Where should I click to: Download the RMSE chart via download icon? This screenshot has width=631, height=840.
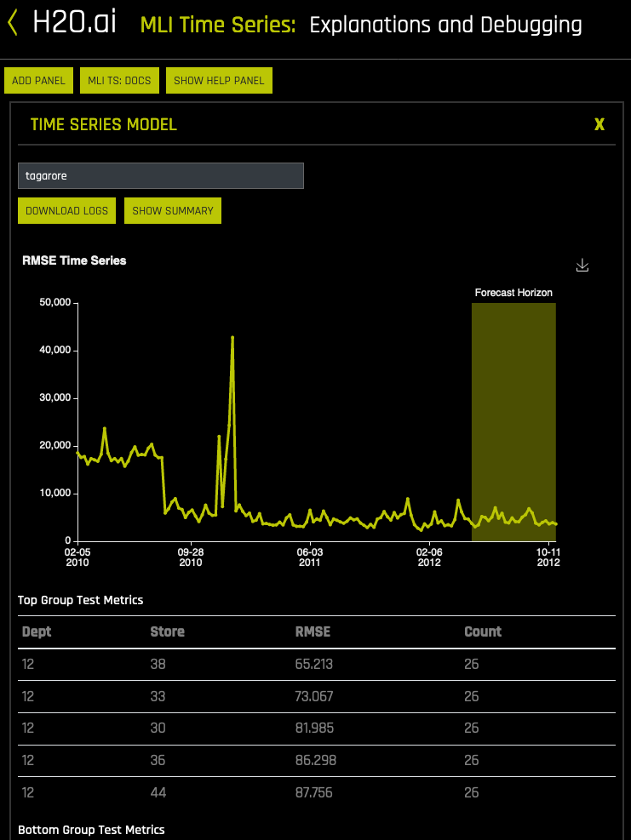click(582, 266)
